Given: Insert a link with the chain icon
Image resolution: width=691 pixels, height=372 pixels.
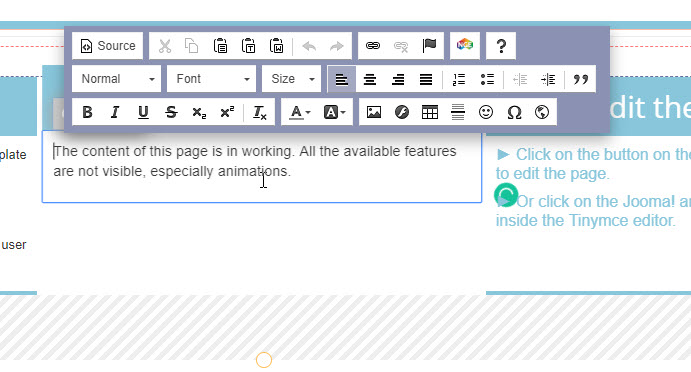Looking at the screenshot, I should (373, 46).
